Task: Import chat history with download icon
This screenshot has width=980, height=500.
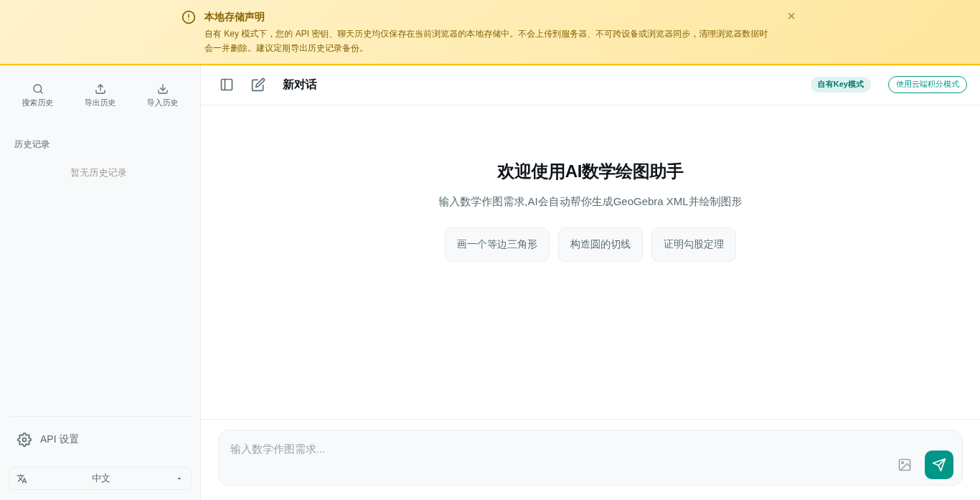Action: 163,95
